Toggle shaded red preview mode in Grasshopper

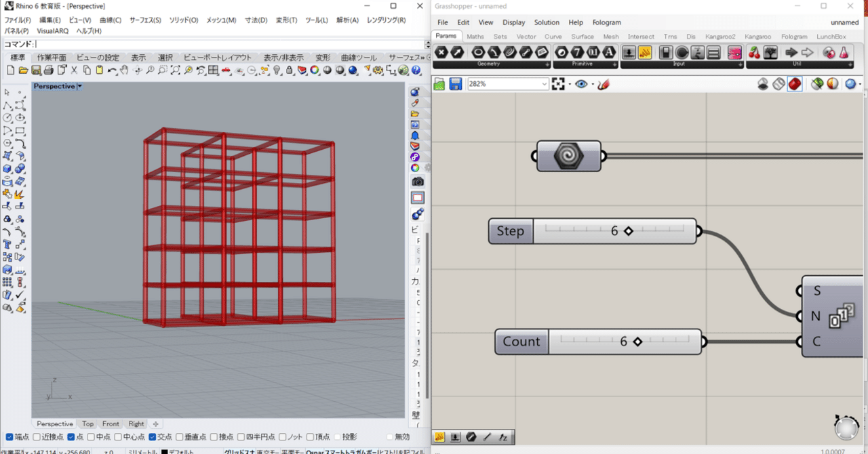pyautogui.click(x=795, y=84)
